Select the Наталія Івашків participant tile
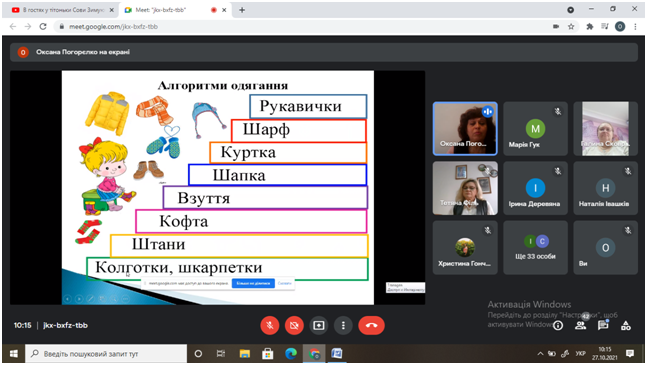The width and height of the screenshot is (647, 365). pyautogui.click(x=605, y=188)
